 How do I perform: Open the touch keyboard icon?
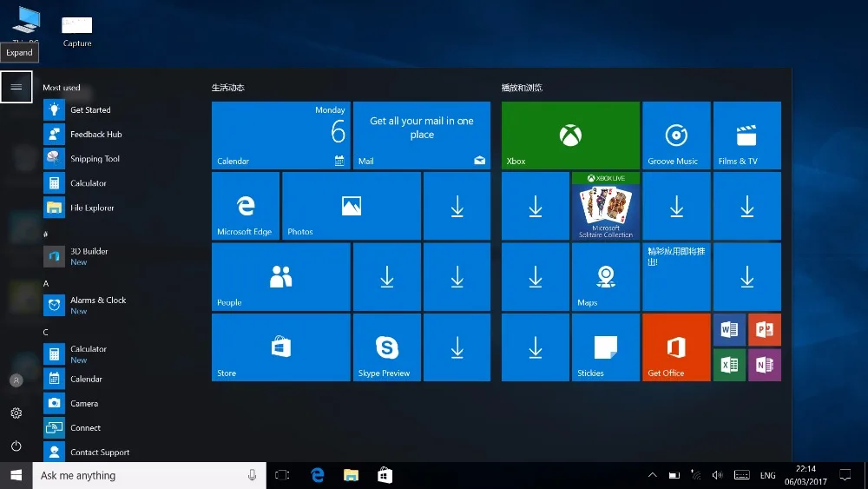pyautogui.click(x=742, y=475)
